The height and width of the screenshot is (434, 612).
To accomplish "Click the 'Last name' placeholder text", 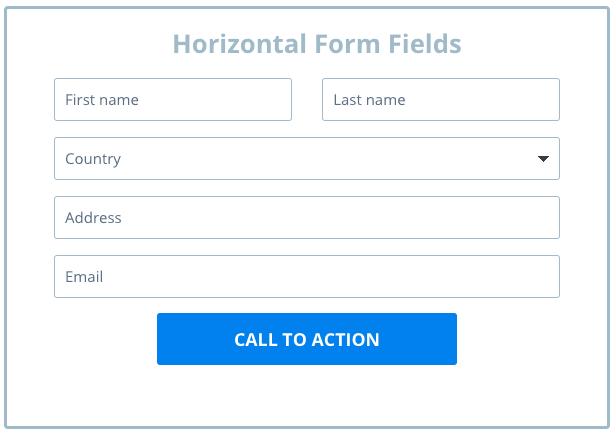I will (x=369, y=100).
